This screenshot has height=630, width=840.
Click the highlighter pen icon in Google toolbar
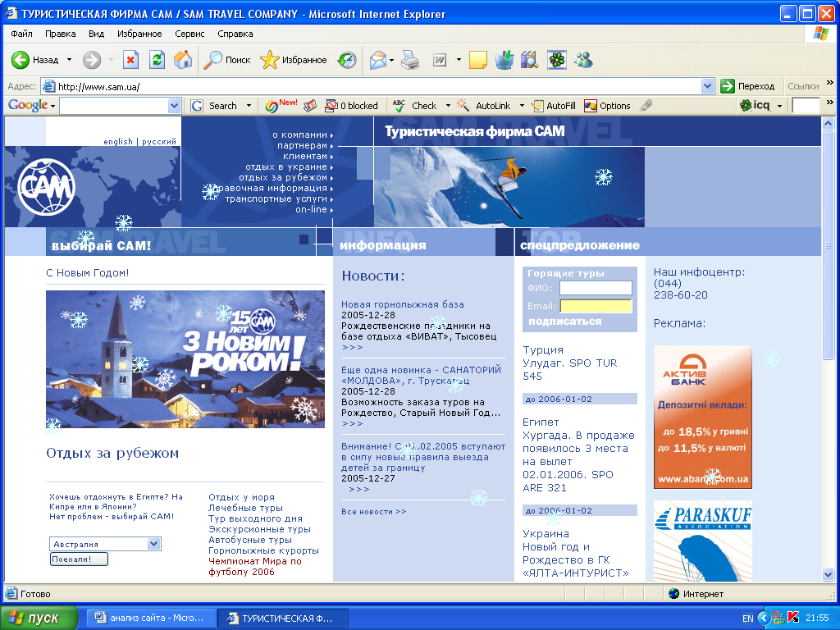(646, 106)
